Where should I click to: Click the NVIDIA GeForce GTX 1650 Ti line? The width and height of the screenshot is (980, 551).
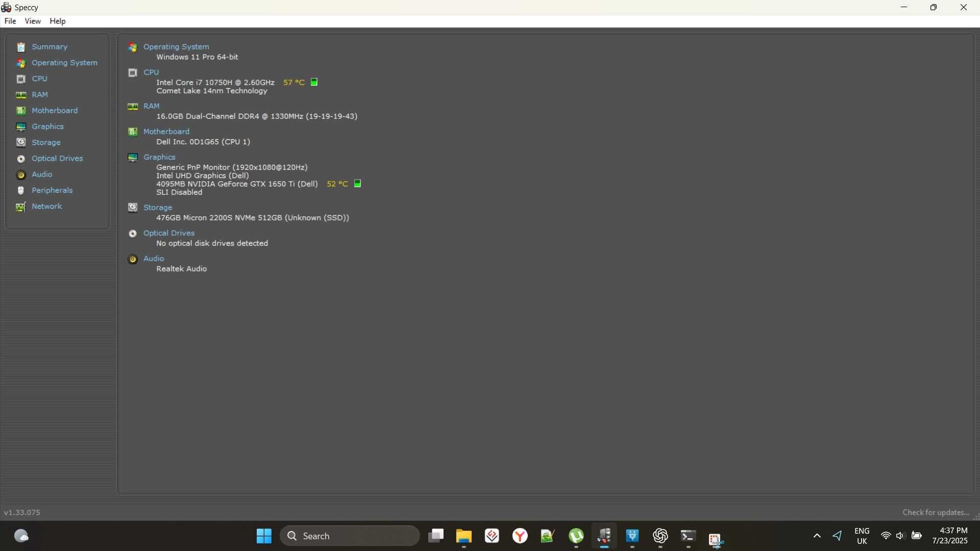pyautogui.click(x=237, y=184)
